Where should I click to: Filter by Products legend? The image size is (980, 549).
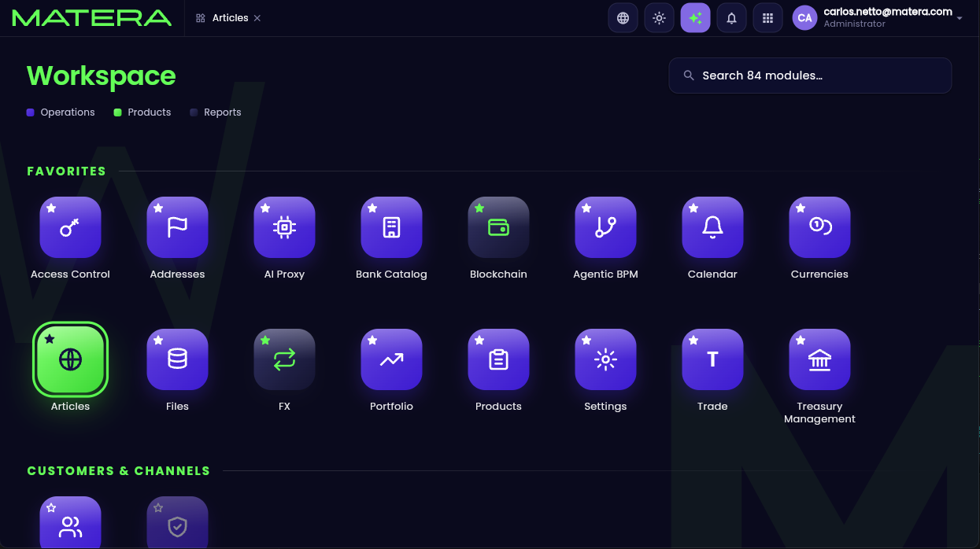pyautogui.click(x=142, y=112)
